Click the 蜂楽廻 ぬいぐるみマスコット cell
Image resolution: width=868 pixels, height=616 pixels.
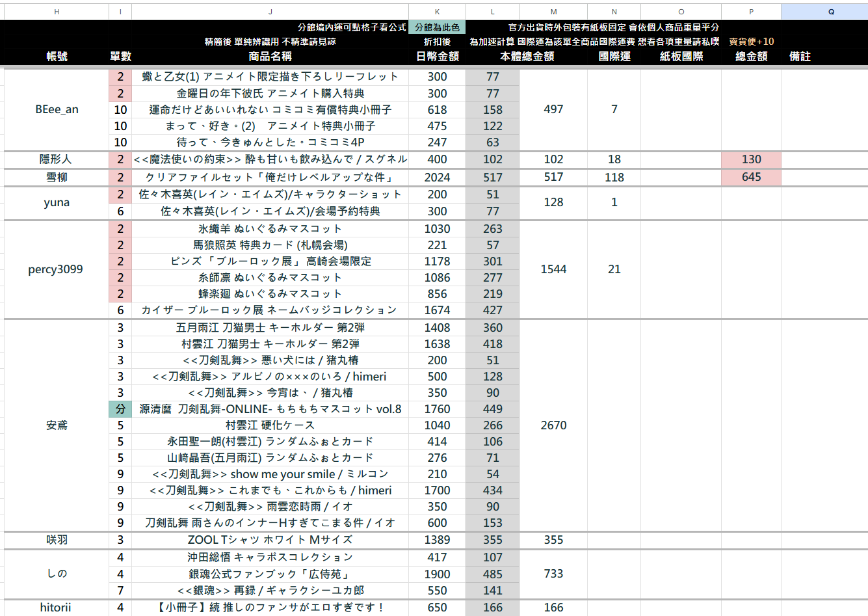pyautogui.click(x=270, y=294)
